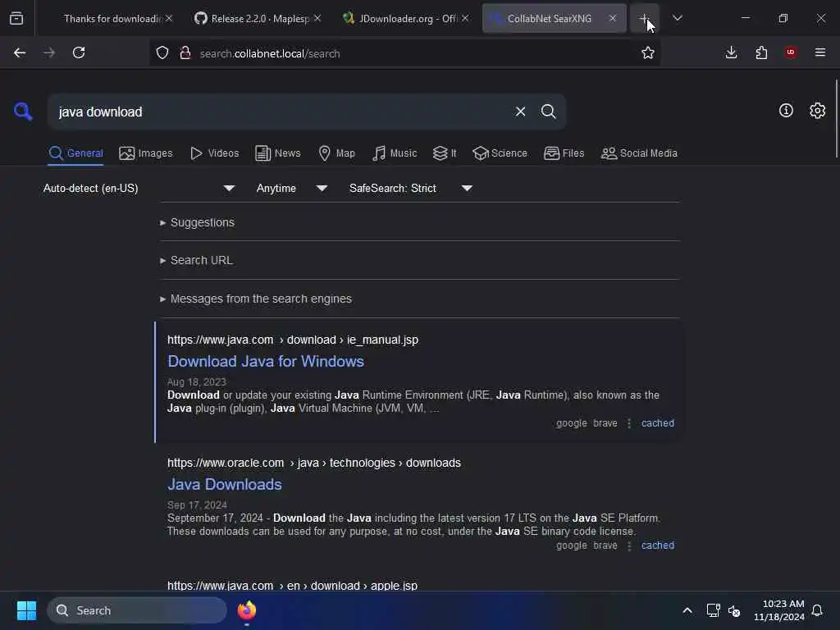Bookmark this page with the star icon
Viewport: 840px width, 630px height.
coord(648,52)
